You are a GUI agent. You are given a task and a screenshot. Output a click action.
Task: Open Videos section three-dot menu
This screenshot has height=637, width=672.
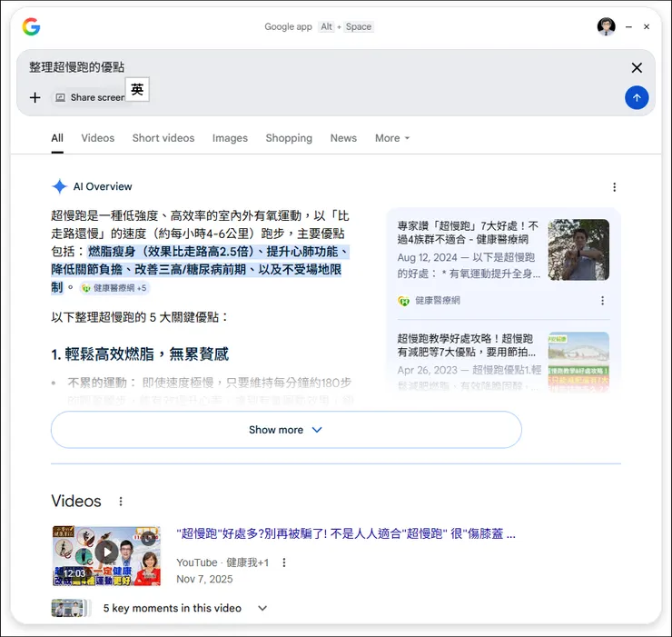click(121, 502)
